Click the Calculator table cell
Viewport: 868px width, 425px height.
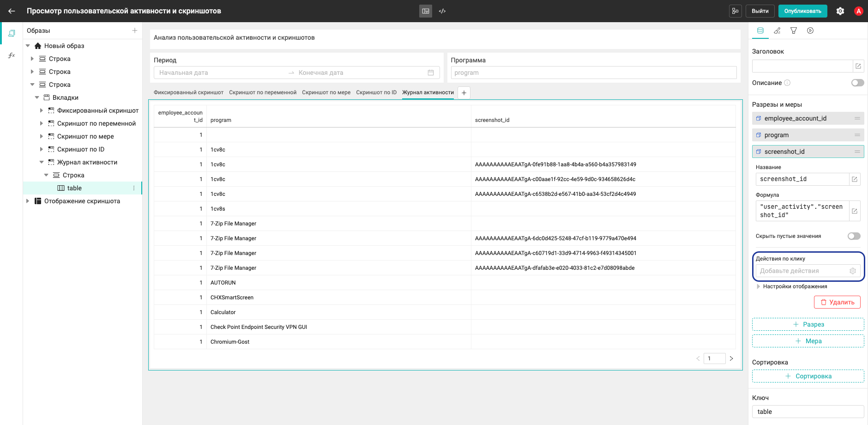point(338,312)
